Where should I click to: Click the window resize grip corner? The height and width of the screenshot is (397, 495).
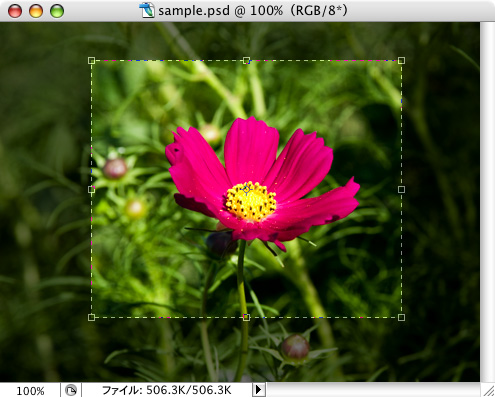tap(488, 390)
